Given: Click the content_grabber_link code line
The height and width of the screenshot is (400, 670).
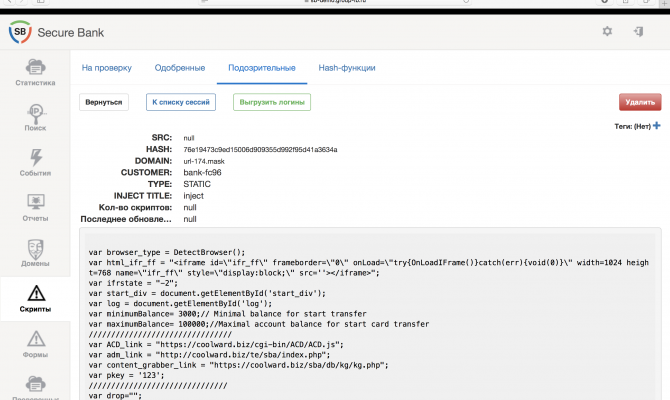Looking at the screenshot, I should click(x=238, y=365).
